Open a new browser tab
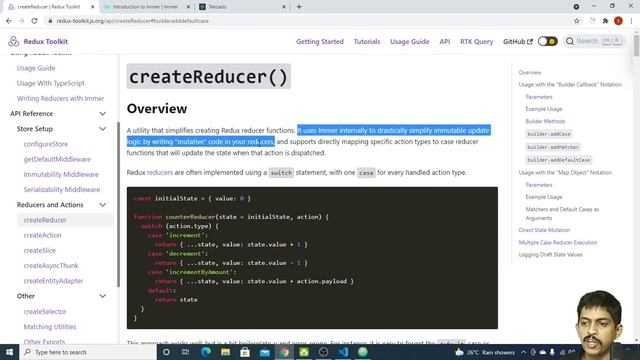Viewport: 640px width, 360px height. point(299,7)
